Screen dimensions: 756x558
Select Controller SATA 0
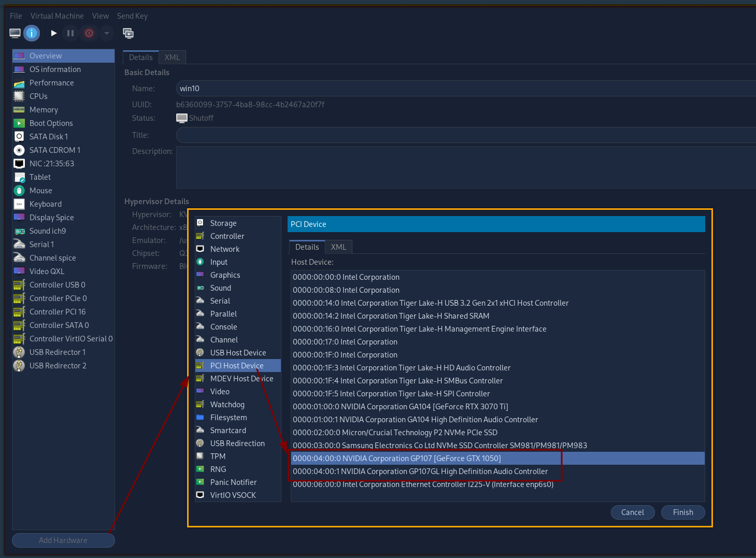[x=63, y=325]
